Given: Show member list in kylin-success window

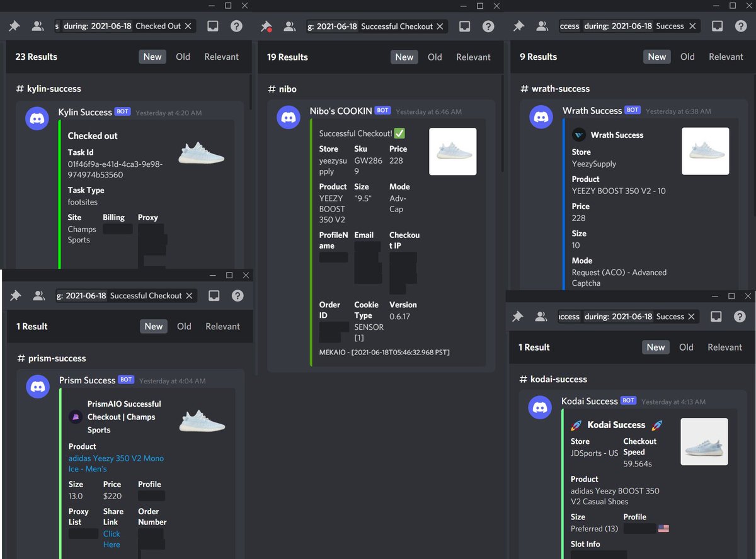Looking at the screenshot, I should [x=38, y=26].
